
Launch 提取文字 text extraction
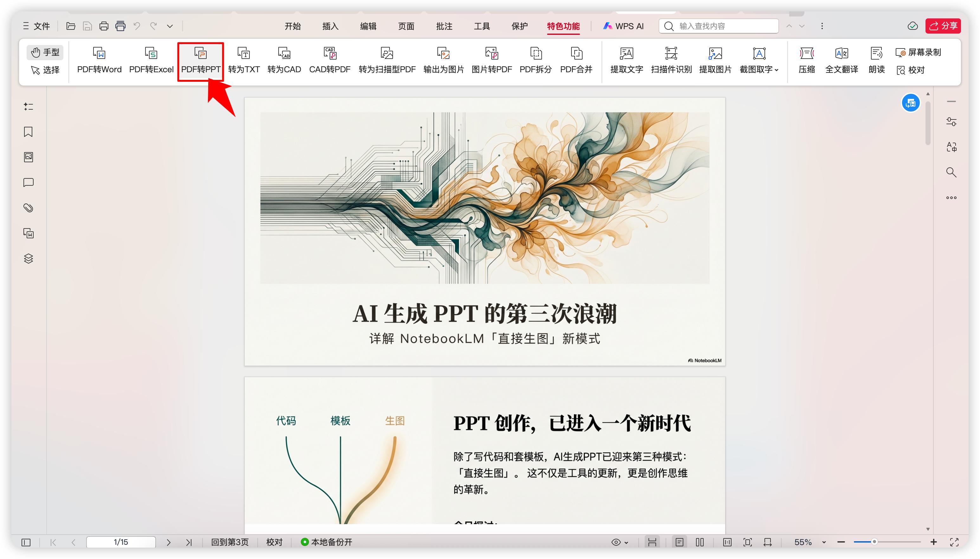click(x=627, y=60)
